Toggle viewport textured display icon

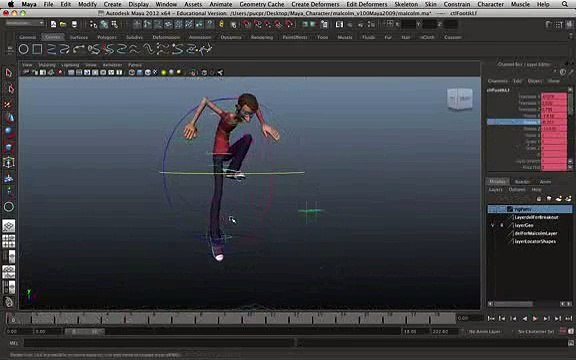(x=148, y=72)
